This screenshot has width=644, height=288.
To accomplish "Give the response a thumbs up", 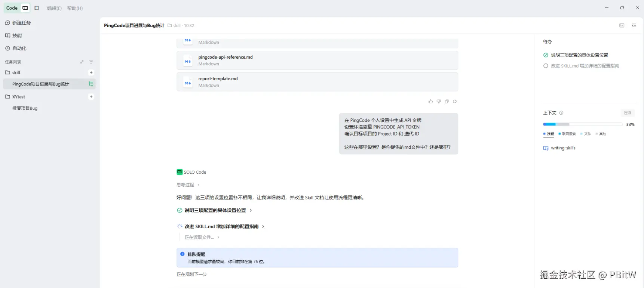I will tap(430, 101).
